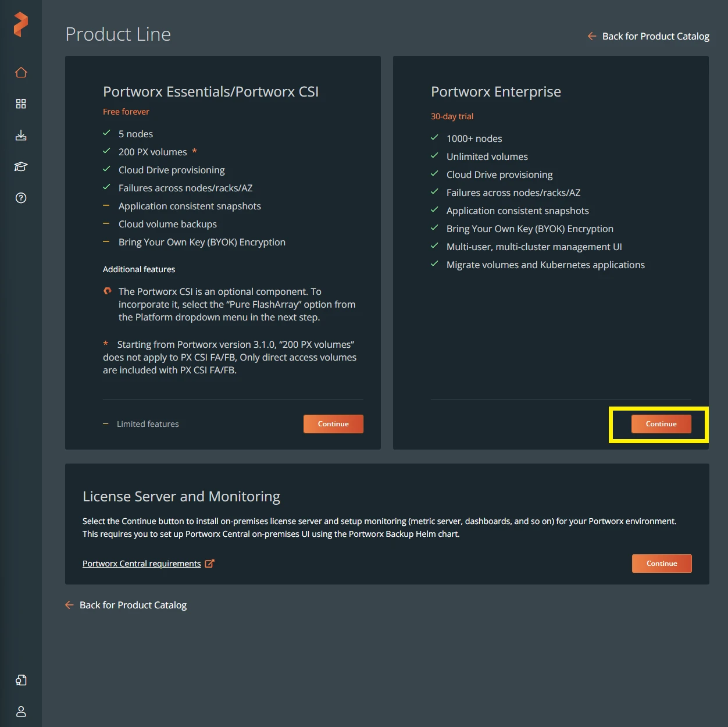Open the Home icon in sidebar
728x727 pixels.
pos(21,73)
